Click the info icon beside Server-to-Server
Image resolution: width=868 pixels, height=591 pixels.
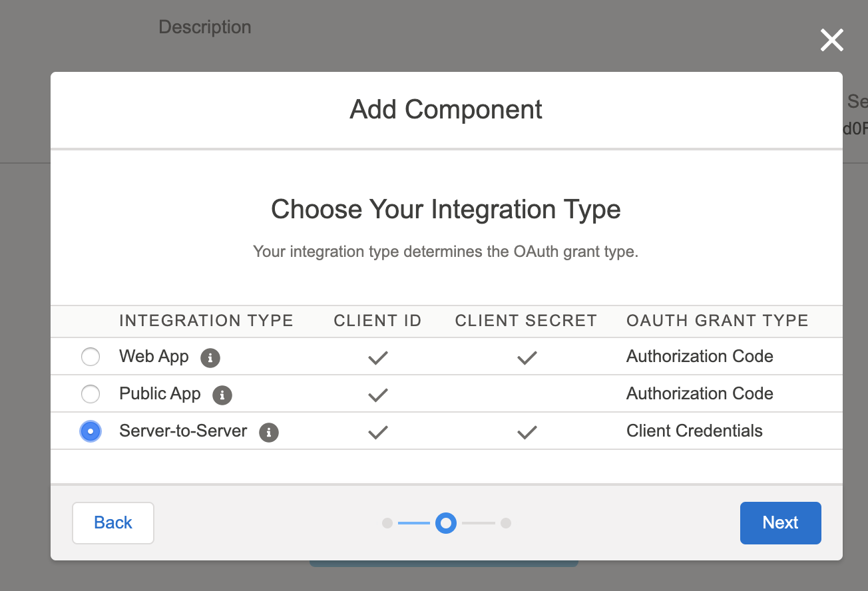pyautogui.click(x=268, y=432)
